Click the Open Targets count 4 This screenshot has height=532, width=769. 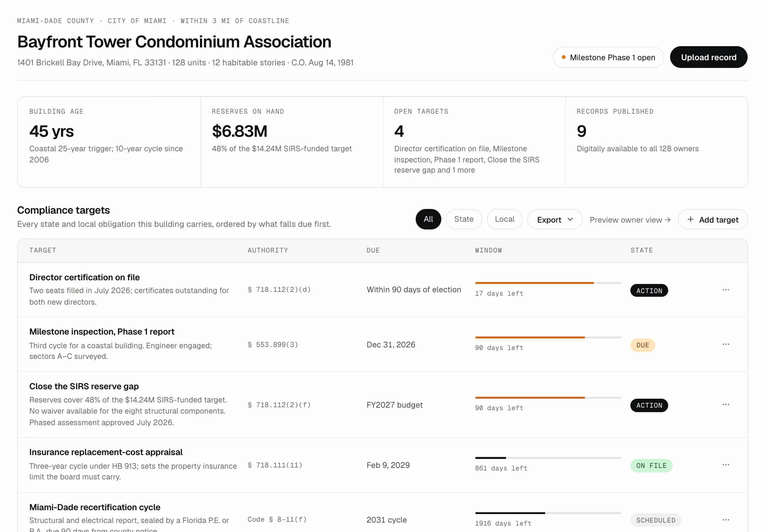click(399, 131)
